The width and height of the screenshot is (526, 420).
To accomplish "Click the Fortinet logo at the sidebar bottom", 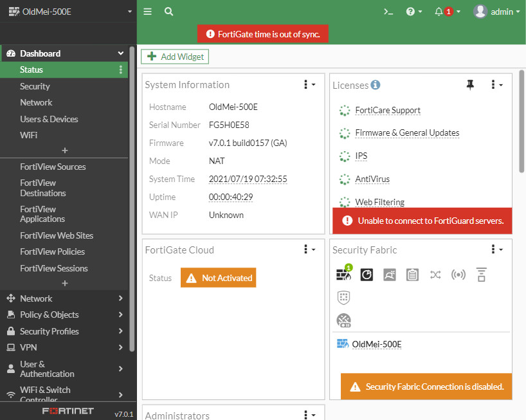I will pyautogui.click(x=68, y=411).
